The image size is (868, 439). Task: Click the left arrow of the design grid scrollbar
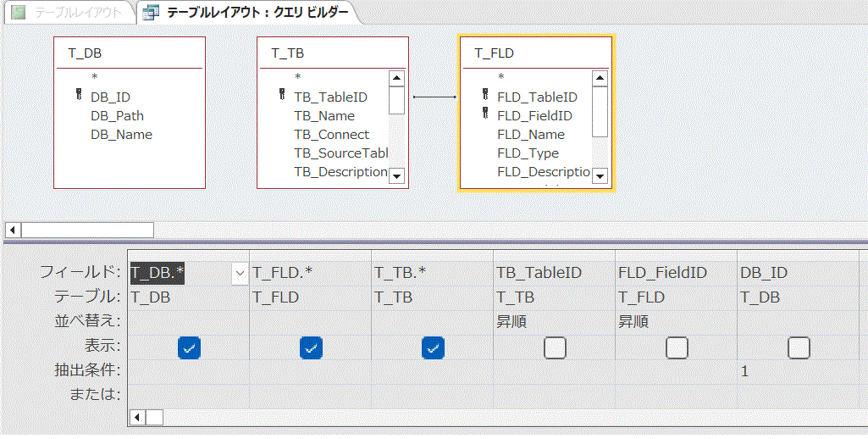pyautogui.click(x=135, y=417)
